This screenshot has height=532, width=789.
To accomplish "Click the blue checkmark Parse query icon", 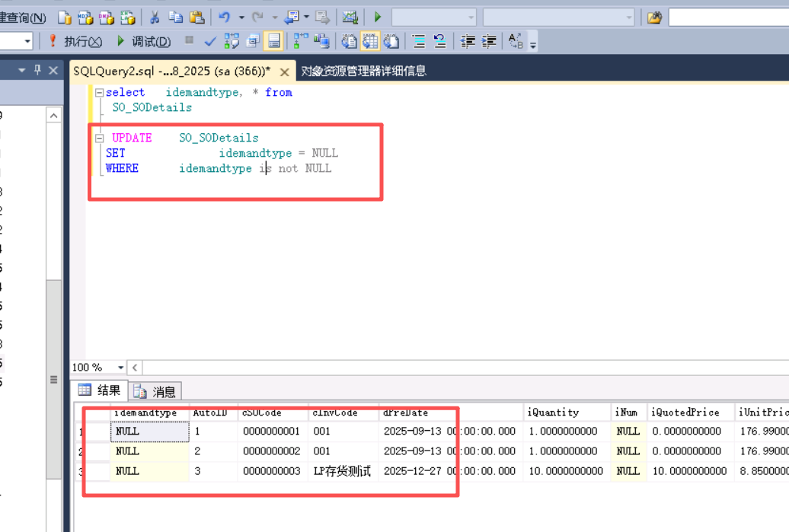I will click(x=210, y=41).
